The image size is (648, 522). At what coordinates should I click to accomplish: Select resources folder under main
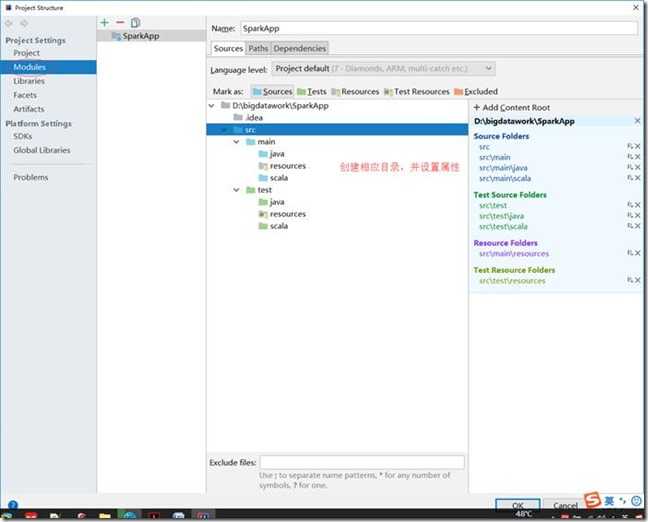282,166
